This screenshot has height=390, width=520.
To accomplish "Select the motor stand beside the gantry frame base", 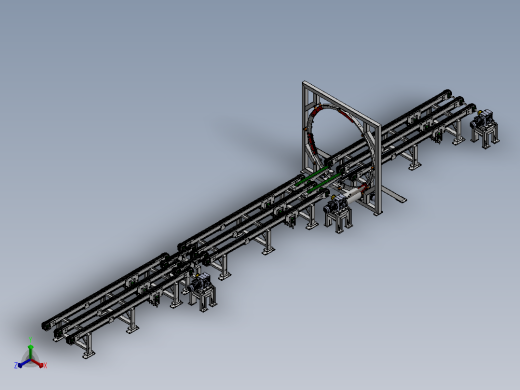I will click(338, 213).
